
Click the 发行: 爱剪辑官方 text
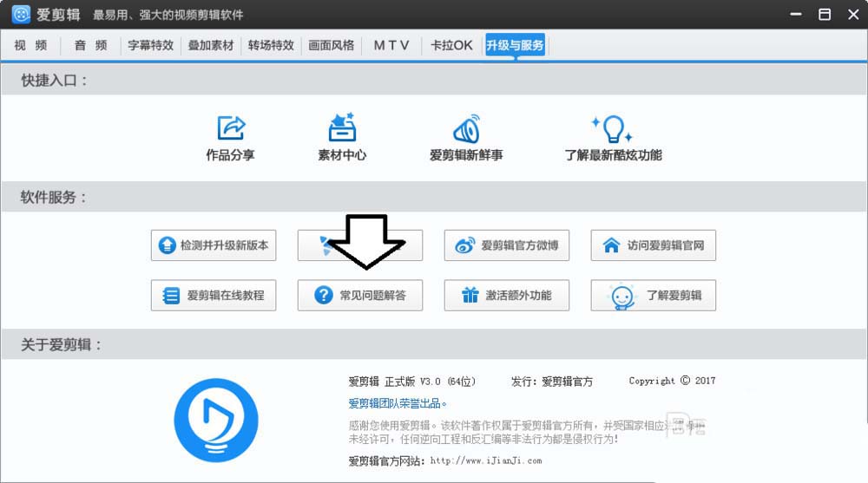(x=551, y=382)
